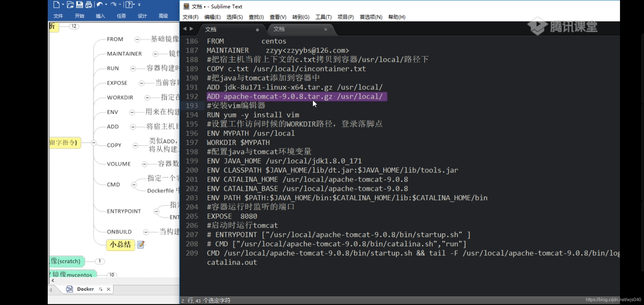Collapse the EXPOSE node branch
644x305 pixels.
[x=142, y=83]
